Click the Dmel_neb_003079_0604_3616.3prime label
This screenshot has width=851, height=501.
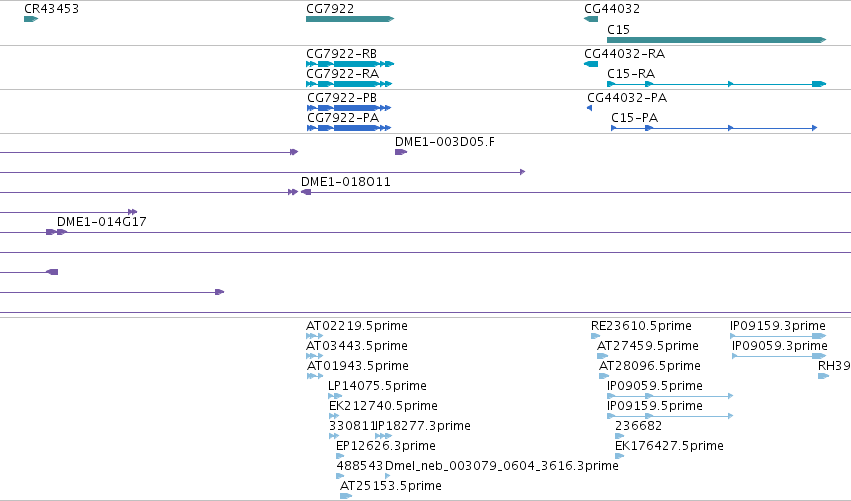click(x=501, y=466)
